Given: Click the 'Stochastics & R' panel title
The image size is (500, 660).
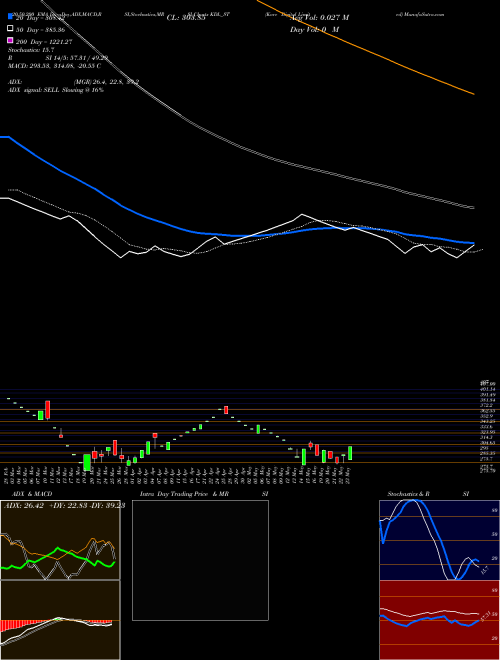Looking at the screenshot, I should [408, 494].
